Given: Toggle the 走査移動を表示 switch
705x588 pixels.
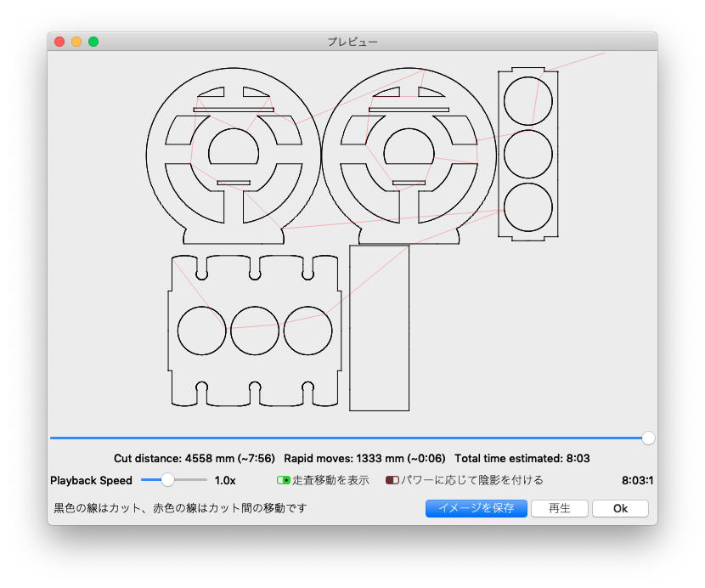Looking at the screenshot, I should click(x=283, y=480).
